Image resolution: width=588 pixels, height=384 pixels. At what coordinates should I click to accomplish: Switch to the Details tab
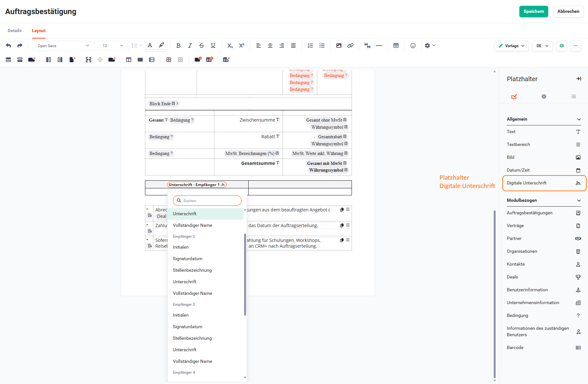[15, 30]
